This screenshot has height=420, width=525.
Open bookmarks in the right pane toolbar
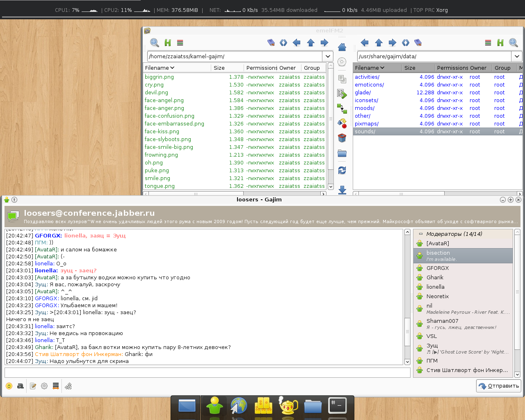pyautogui.click(x=418, y=43)
